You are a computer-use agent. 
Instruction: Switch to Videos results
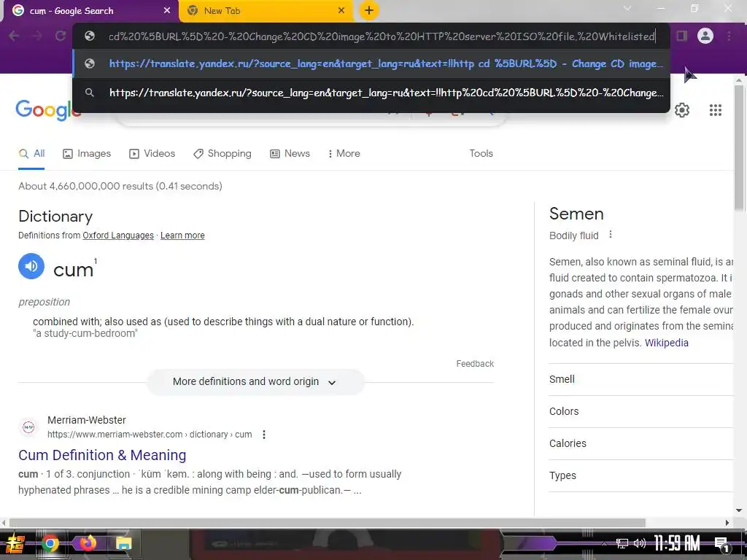point(152,154)
